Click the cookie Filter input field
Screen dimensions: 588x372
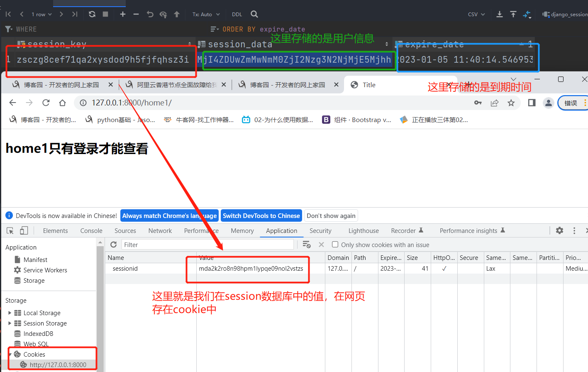click(207, 245)
